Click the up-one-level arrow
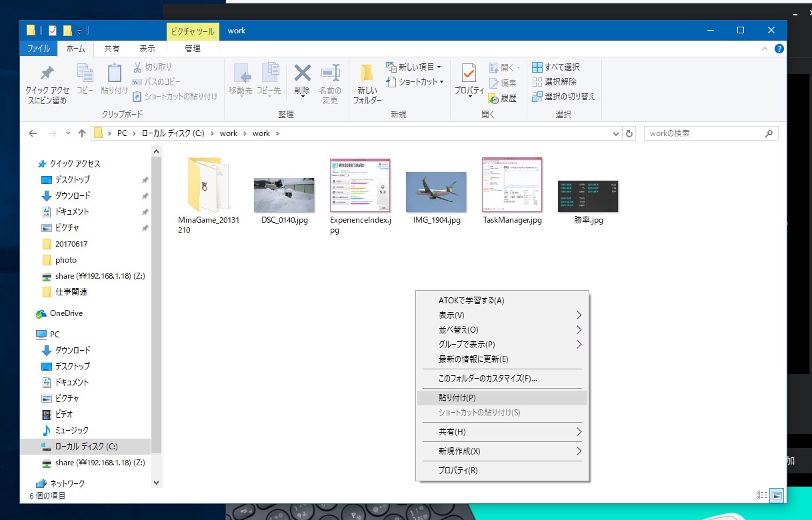812x520 pixels. [82, 133]
